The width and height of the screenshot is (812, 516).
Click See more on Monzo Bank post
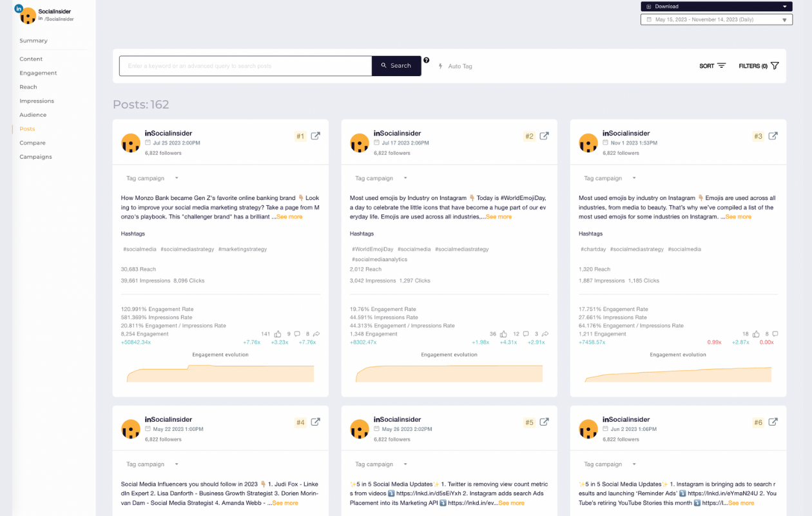(289, 217)
